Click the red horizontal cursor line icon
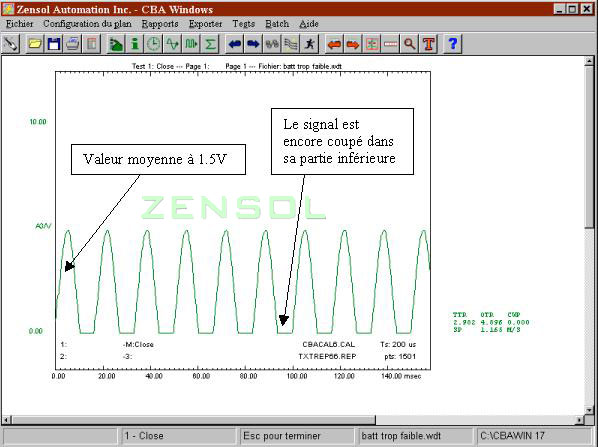Viewport: 598px width, 447px height. (x=391, y=44)
